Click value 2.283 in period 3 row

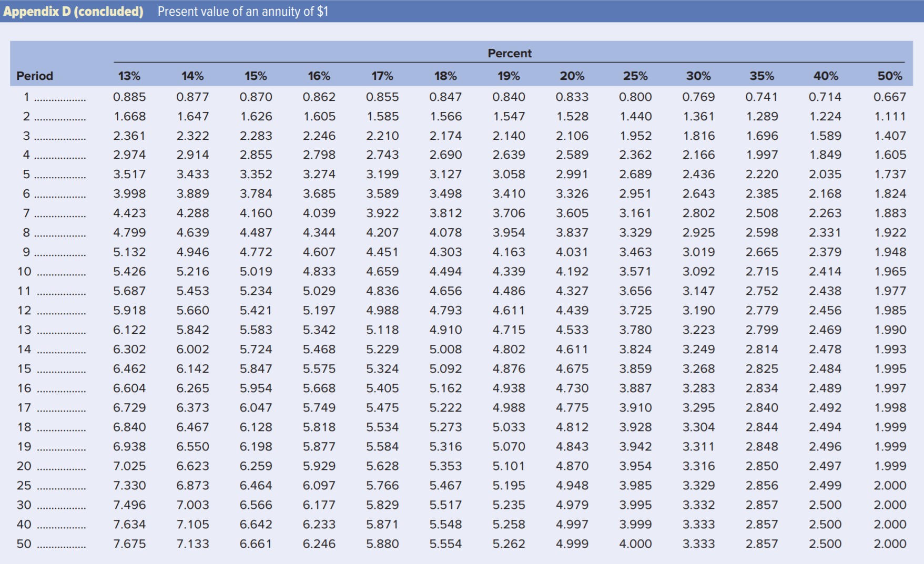tap(256, 136)
